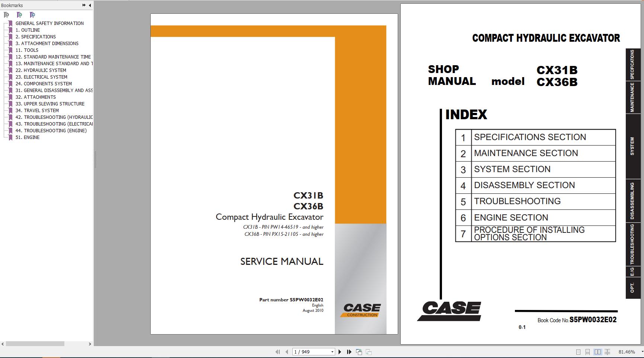Open the 51. ENGINE bookmark
This screenshot has width=644, height=358.
point(28,137)
